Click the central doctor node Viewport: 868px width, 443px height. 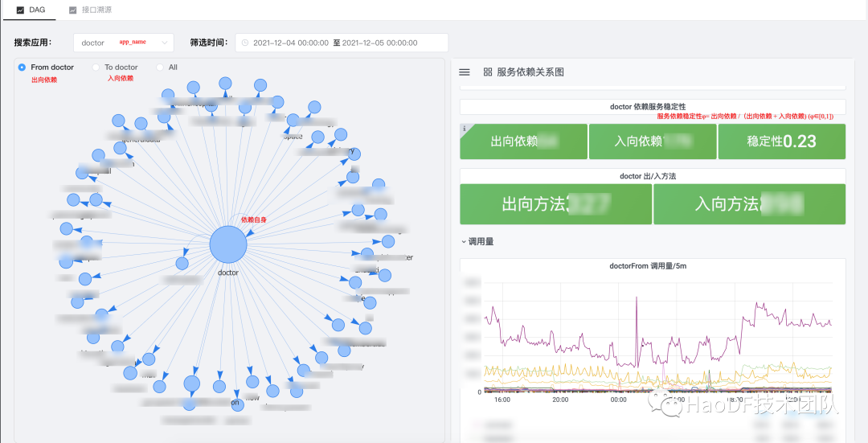(228, 244)
